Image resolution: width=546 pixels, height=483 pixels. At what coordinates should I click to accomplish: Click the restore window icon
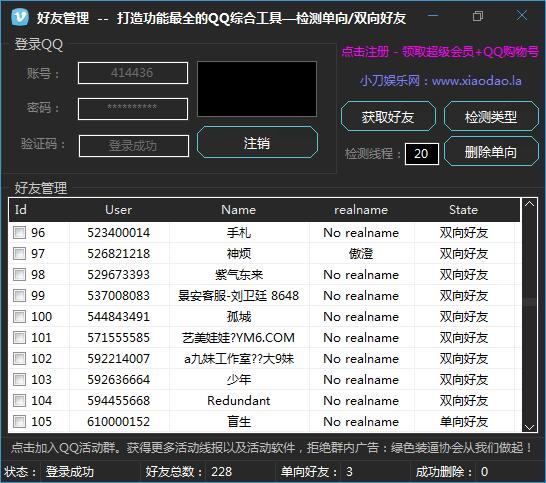click(x=478, y=16)
